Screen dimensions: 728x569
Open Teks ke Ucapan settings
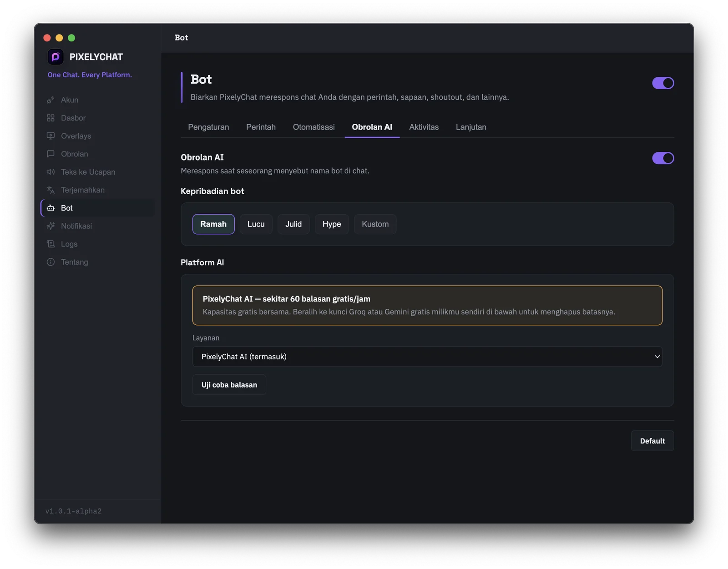98,172
